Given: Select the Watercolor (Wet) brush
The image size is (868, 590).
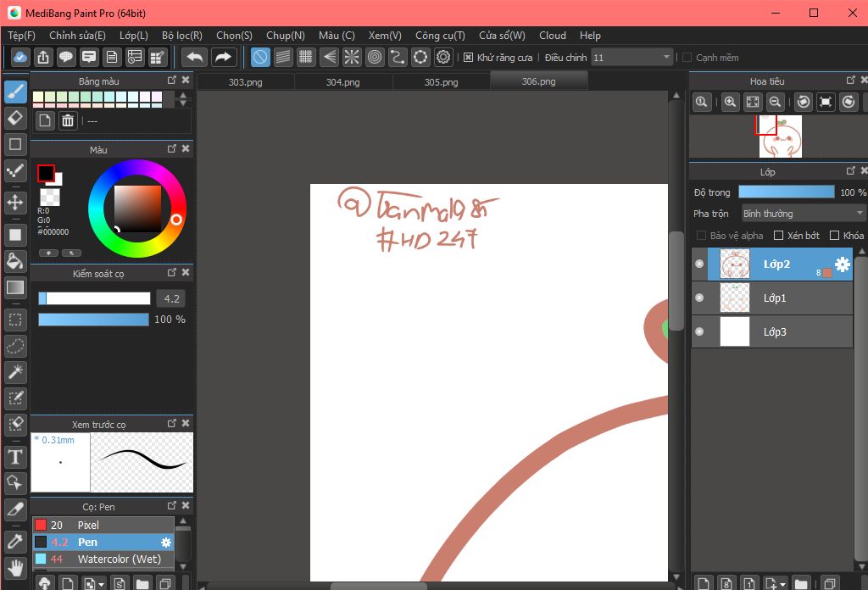Looking at the screenshot, I should (x=103, y=559).
